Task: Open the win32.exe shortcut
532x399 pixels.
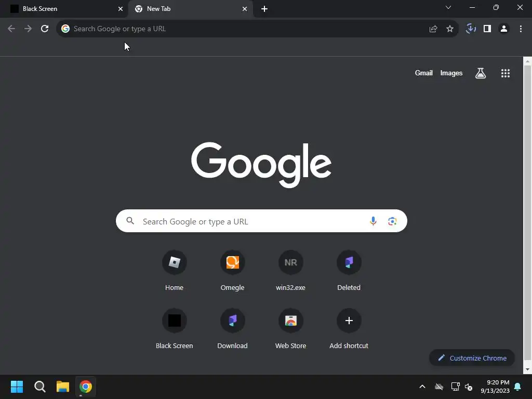Action: [x=291, y=271]
